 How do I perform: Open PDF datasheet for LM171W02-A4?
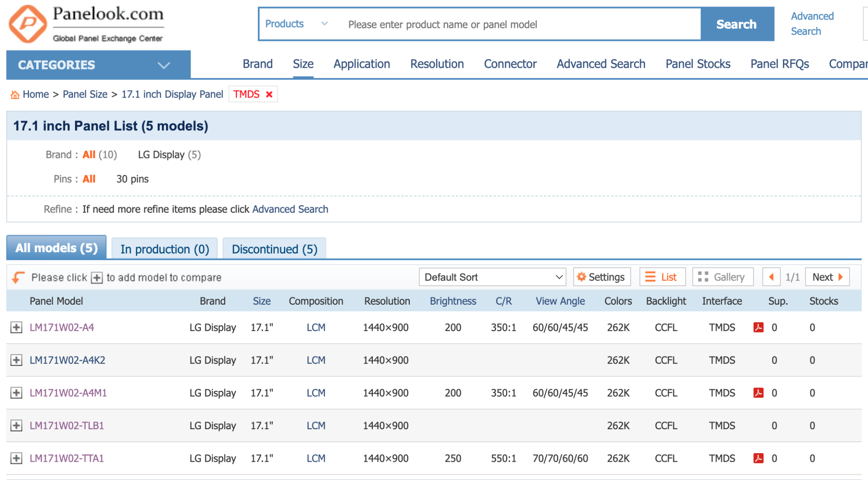click(758, 327)
